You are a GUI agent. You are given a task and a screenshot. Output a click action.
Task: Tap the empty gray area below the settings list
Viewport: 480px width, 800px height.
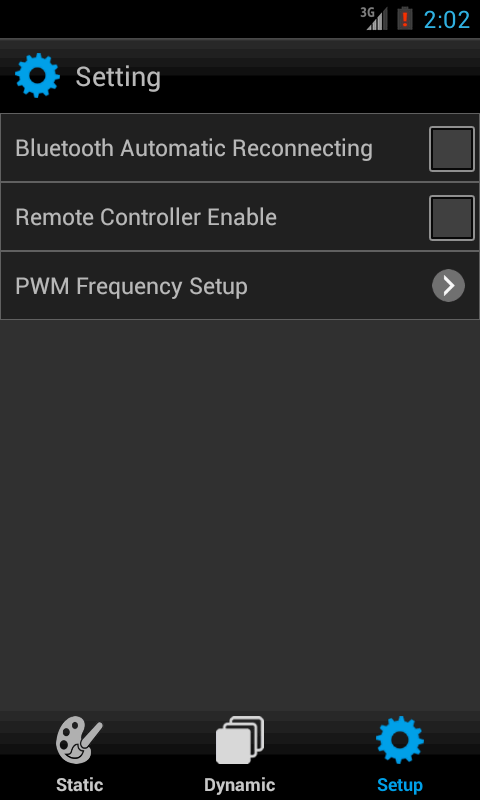240,515
